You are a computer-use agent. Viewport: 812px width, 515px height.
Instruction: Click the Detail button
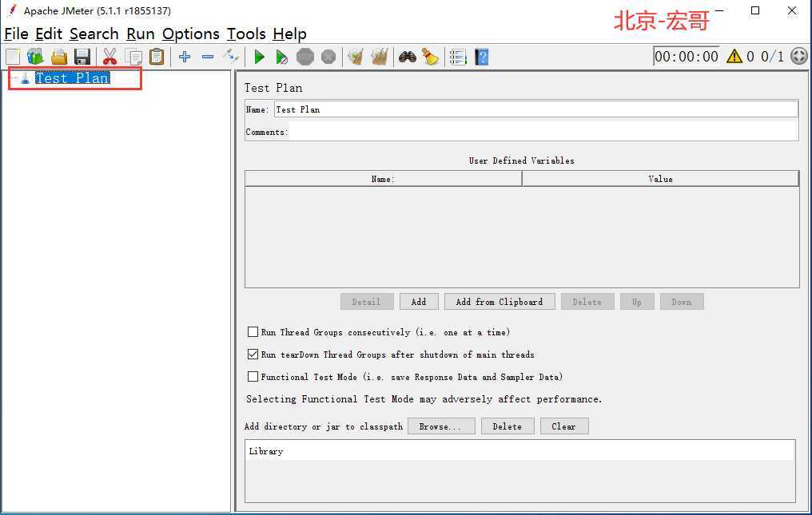point(367,302)
